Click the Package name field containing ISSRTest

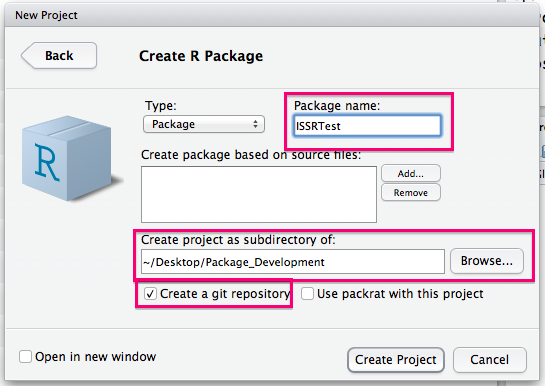(x=367, y=126)
